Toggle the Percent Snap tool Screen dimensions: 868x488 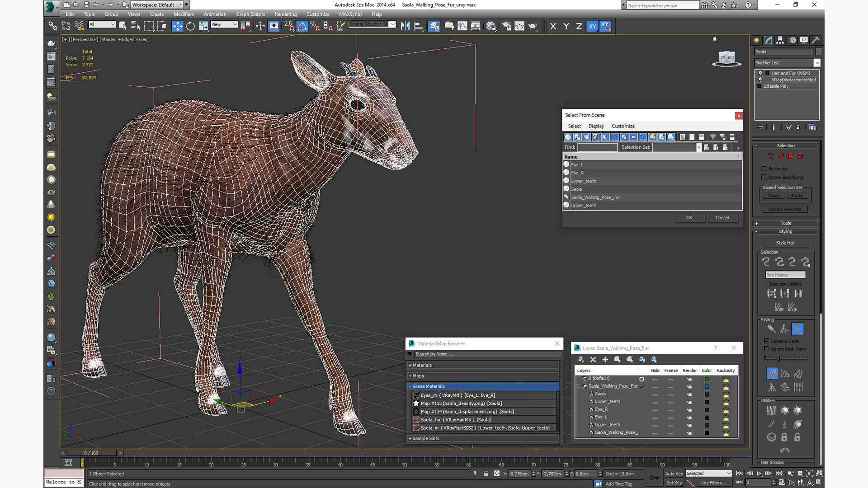point(315,26)
